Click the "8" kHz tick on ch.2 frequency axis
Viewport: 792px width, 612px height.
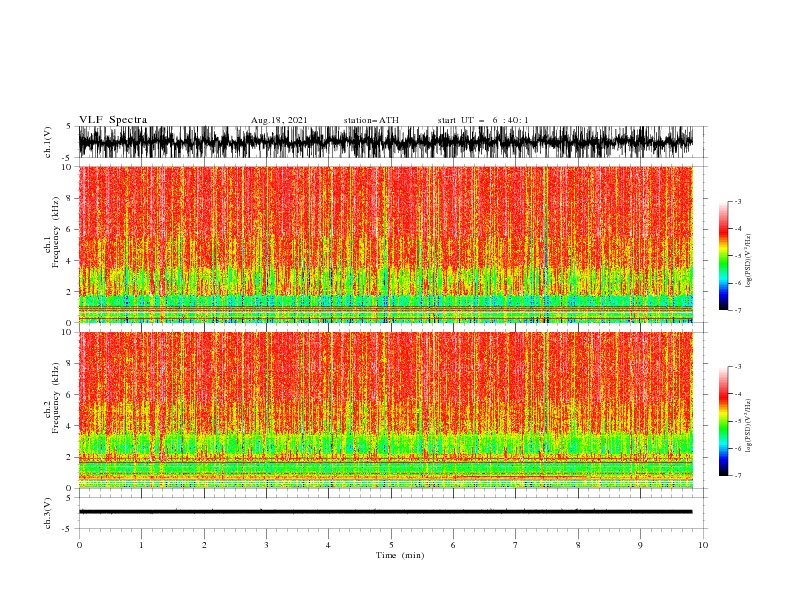coord(71,364)
